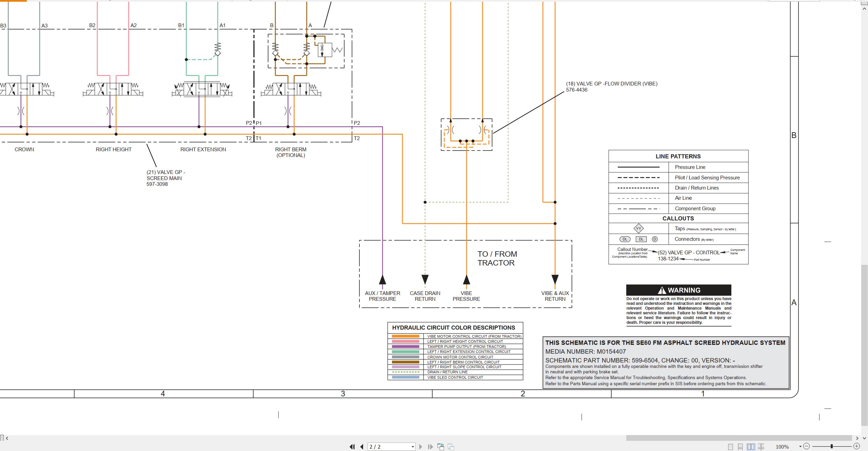Switch to continuous page view
Screen dimensions: 868x451
741,447
